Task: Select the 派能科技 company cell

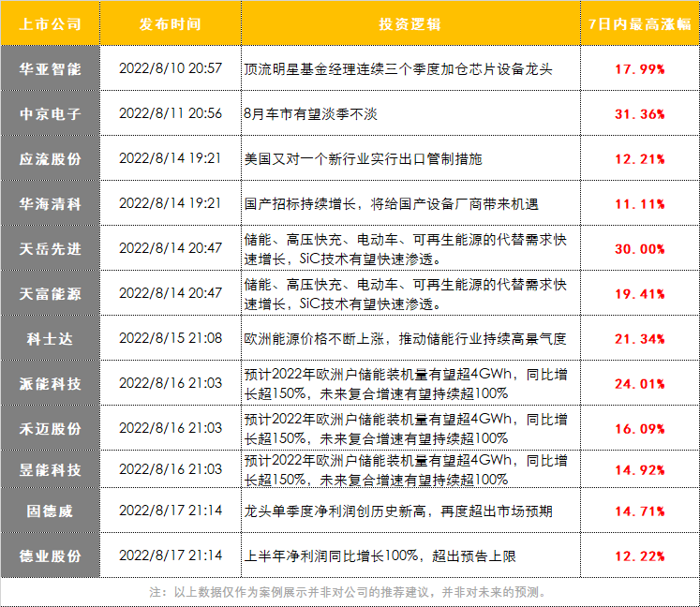Action: 50,383
